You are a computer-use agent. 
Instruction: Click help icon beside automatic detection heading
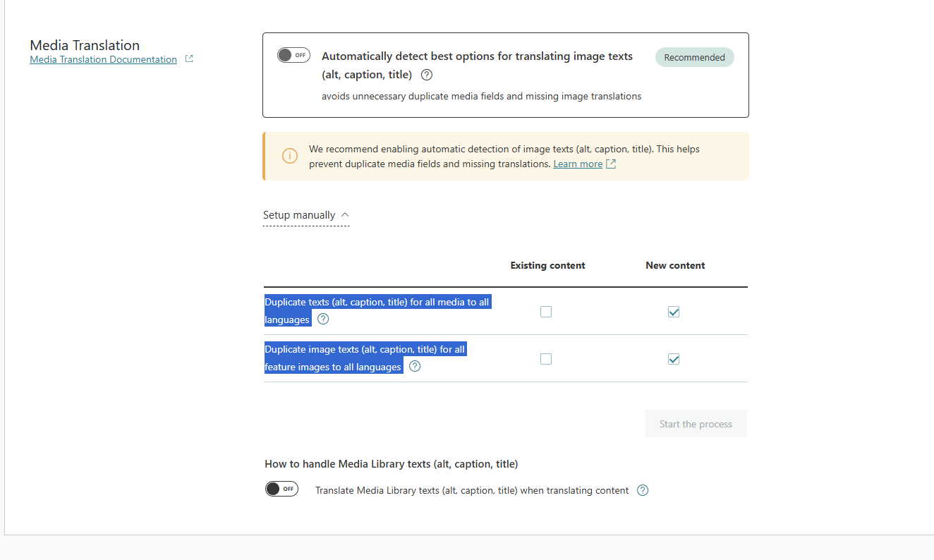click(x=426, y=75)
